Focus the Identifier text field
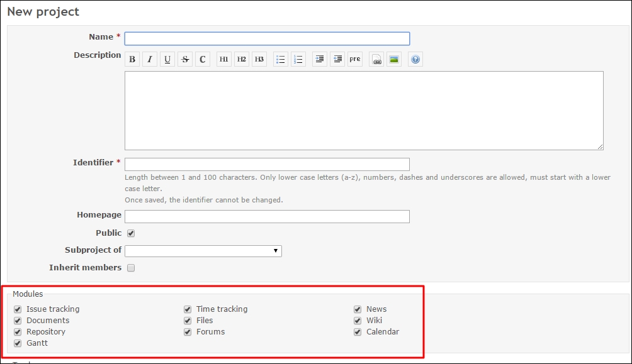632x364 pixels. (x=267, y=164)
